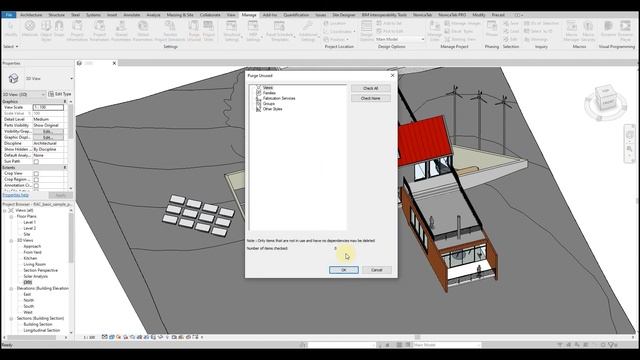Open the Architecture ribbon tab
640x360 pixels.
point(31,15)
